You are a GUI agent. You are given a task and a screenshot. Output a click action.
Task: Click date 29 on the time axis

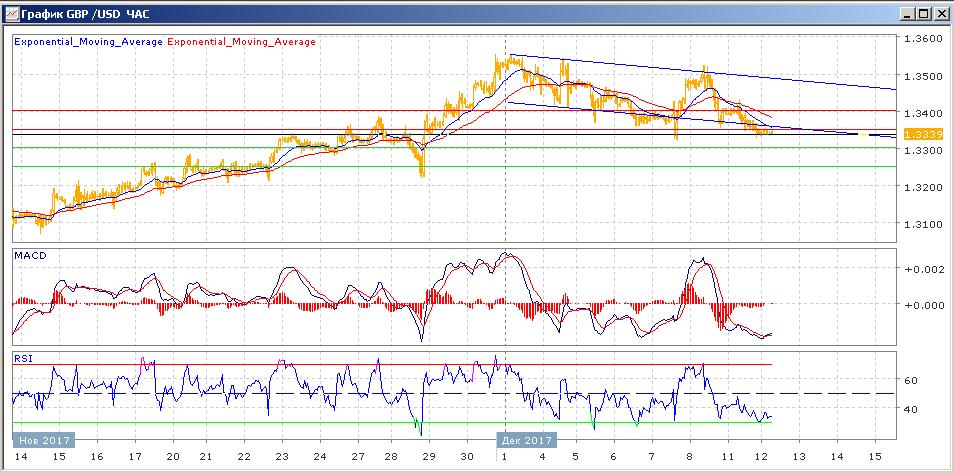(429, 457)
